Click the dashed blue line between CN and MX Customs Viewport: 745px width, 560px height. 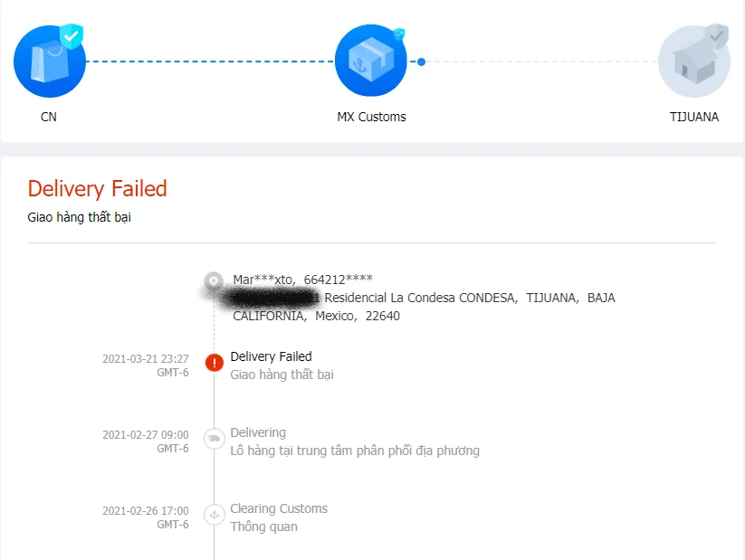[210, 62]
